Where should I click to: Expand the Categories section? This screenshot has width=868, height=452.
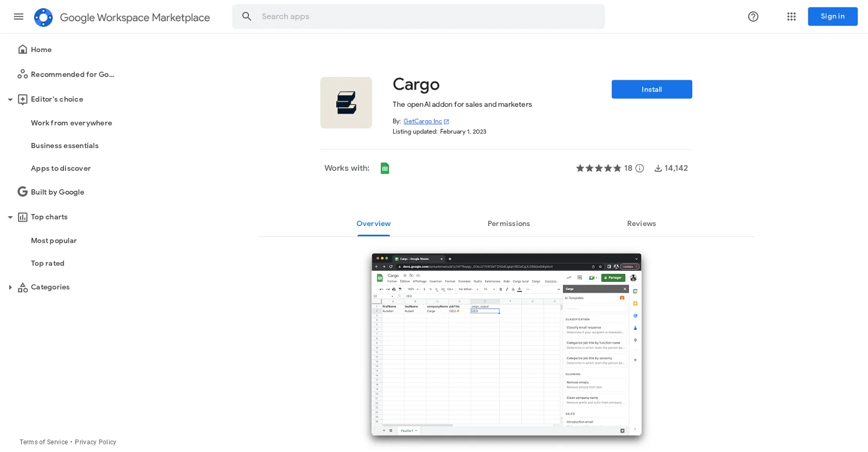pos(10,287)
